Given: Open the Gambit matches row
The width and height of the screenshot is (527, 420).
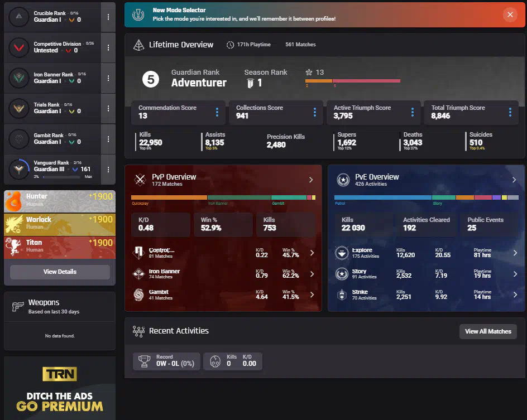Looking at the screenshot, I should pyautogui.click(x=223, y=295).
